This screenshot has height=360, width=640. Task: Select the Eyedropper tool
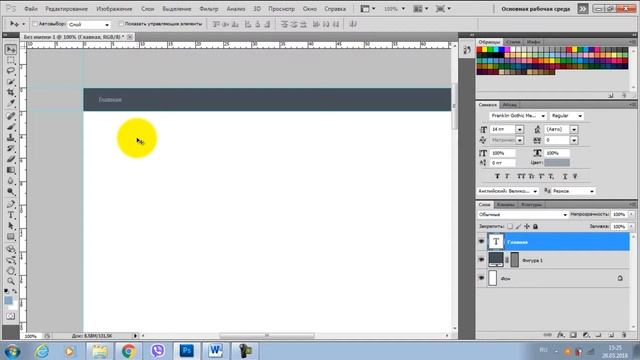11,103
